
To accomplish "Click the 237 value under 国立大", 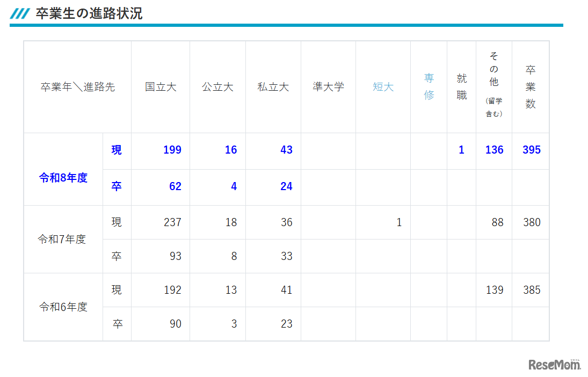I will [x=172, y=222].
